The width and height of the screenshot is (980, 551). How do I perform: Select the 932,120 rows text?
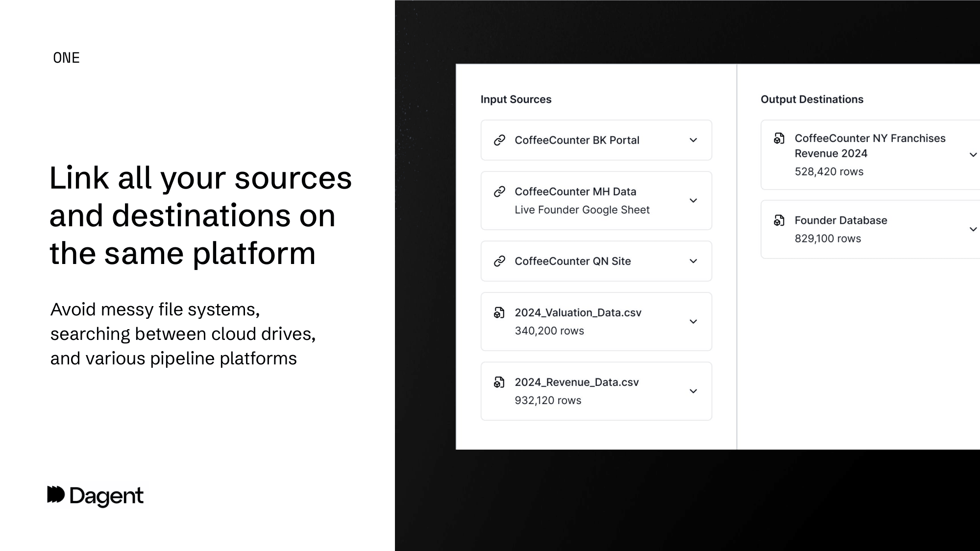(548, 400)
